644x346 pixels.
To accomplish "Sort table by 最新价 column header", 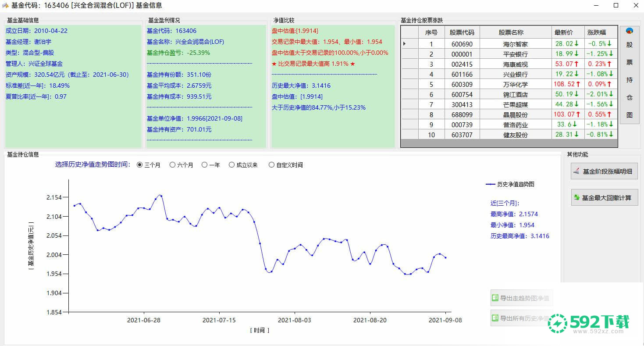I will [x=568, y=32].
